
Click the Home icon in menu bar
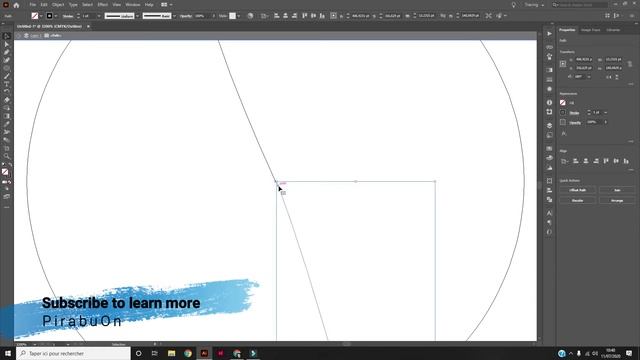(x=16, y=5)
